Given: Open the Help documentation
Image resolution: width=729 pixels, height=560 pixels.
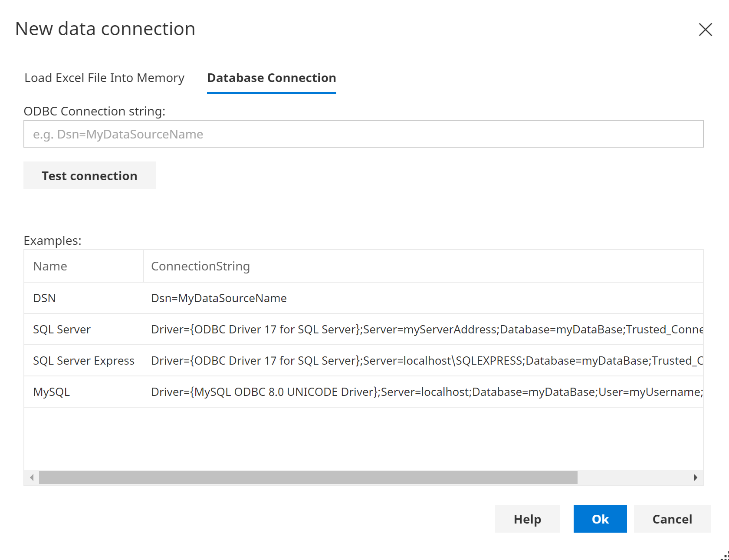Looking at the screenshot, I should pos(527,519).
